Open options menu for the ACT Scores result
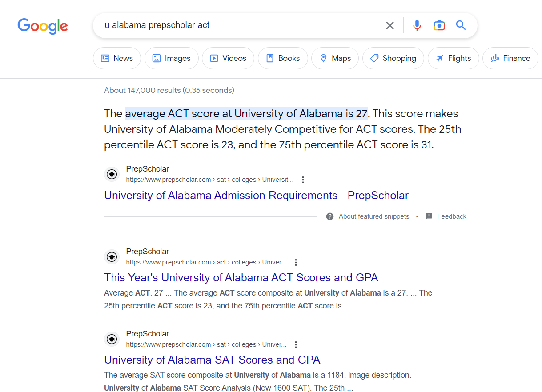Screen dimensions: 542x392 (x=296, y=262)
